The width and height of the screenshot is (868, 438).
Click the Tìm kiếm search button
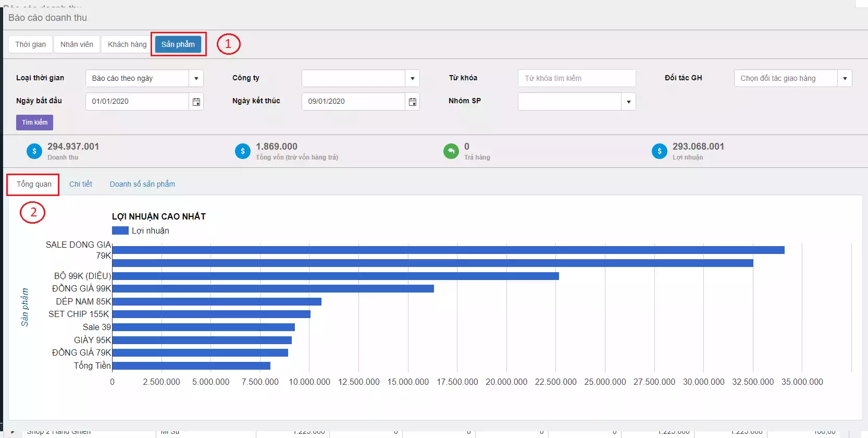click(34, 123)
